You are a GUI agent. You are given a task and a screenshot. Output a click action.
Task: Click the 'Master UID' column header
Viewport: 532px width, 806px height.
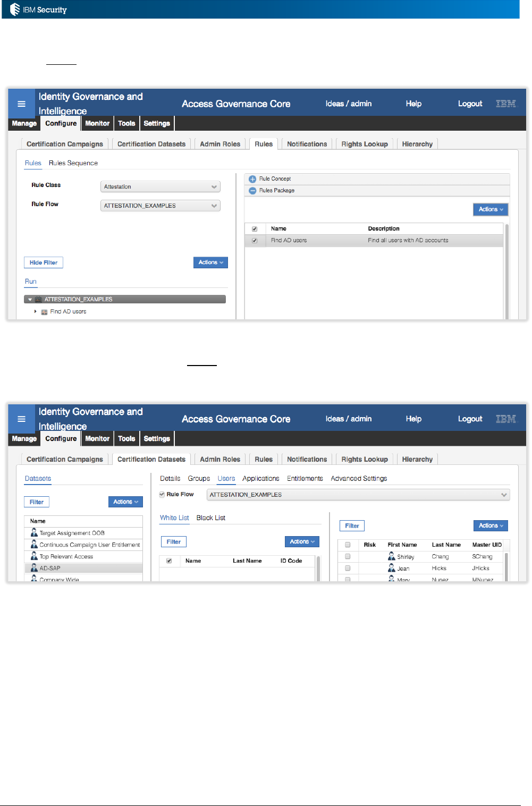coord(487,545)
